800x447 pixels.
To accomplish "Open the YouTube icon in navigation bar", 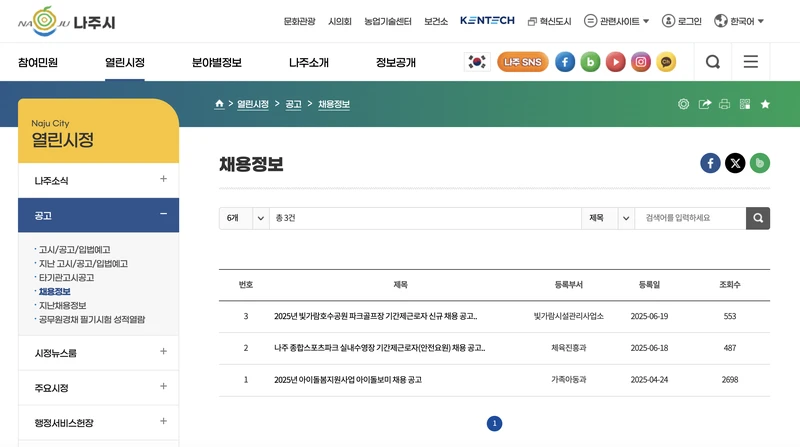I will tap(615, 62).
